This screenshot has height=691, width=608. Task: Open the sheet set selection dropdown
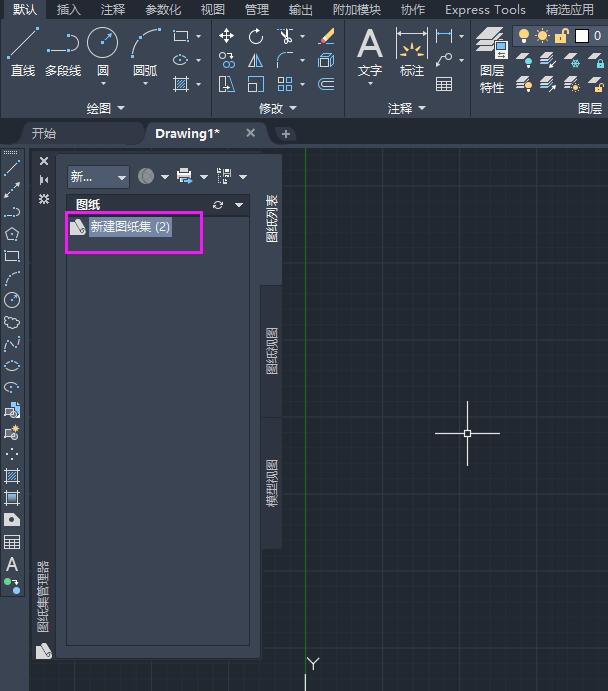click(98, 177)
